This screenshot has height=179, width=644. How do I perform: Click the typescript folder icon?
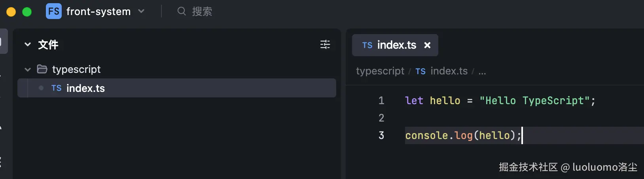42,69
